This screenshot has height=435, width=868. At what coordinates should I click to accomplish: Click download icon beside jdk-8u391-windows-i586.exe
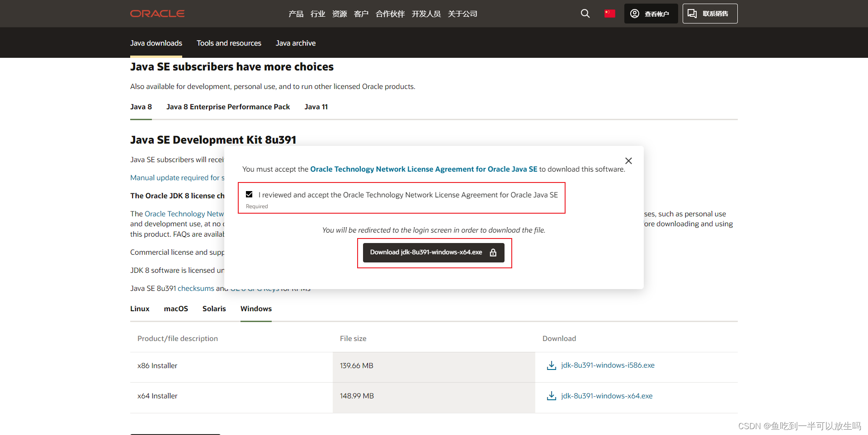(552, 365)
